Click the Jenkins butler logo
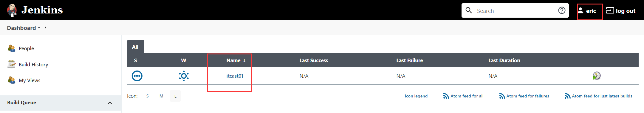The width and height of the screenshot is (644, 113). (x=12, y=10)
